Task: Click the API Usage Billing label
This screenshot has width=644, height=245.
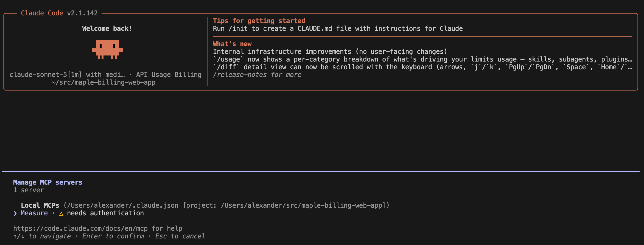Action: [169, 75]
